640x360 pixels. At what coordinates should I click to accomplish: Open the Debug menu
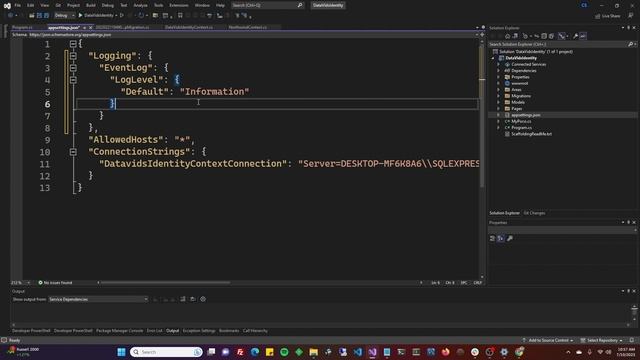[x=108, y=5]
